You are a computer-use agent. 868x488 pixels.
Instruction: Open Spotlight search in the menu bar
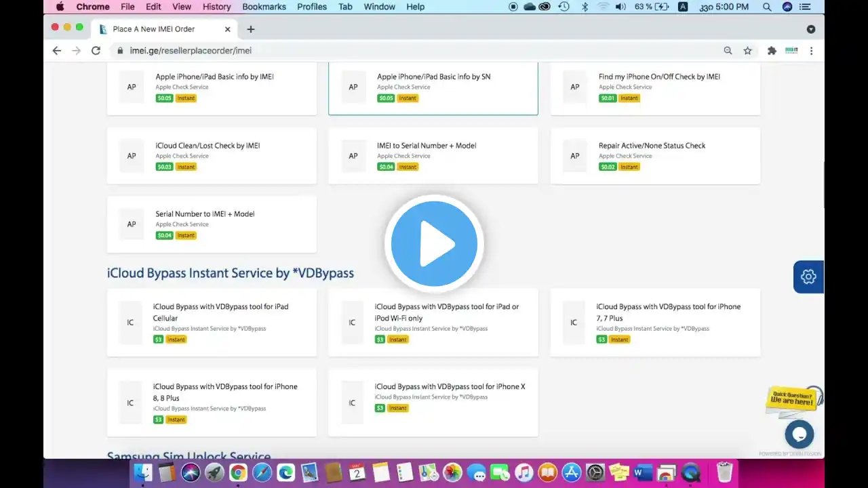(x=767, y=7)
